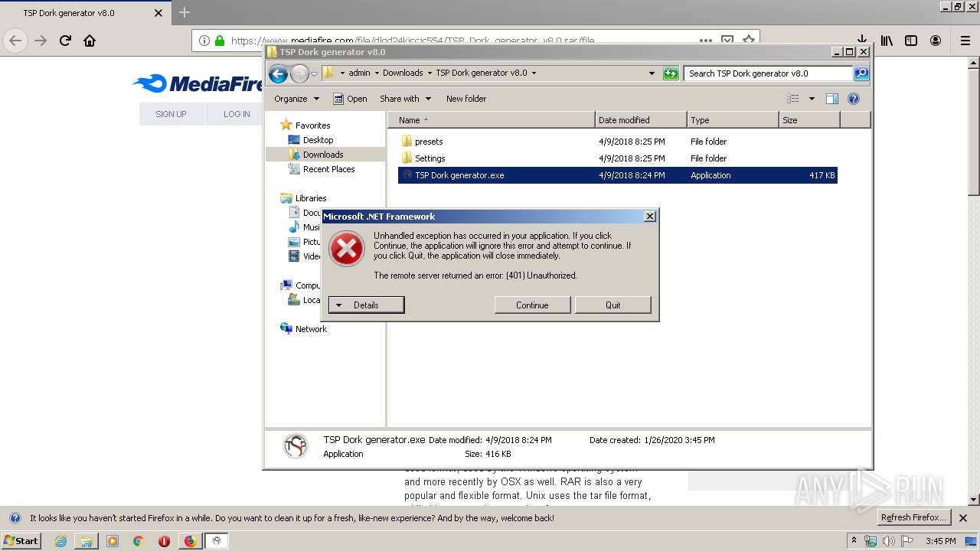
Task: Click the Firefox back arrow button
Action: click(15, 41)
